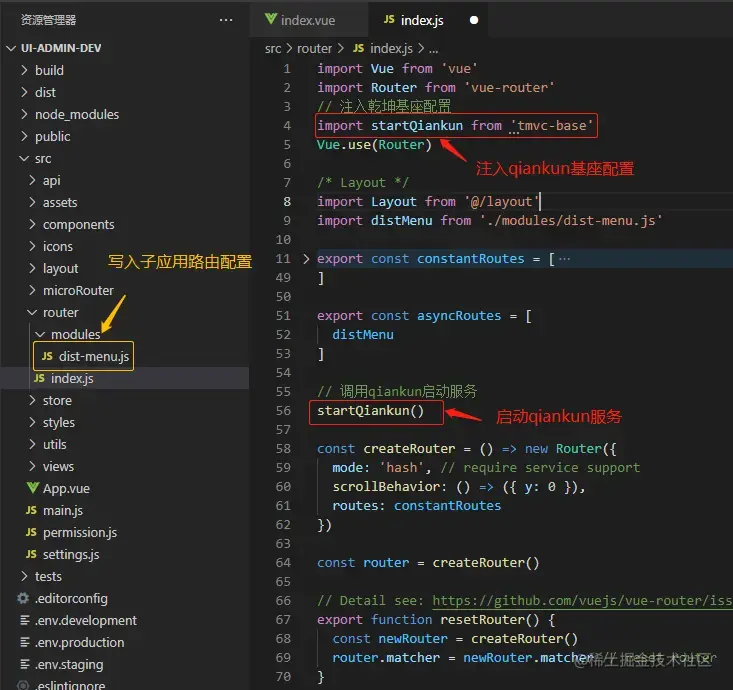733x690 pixels.
Task: Click file icon beside .env.staging
Action: click(x=25, y=664)
